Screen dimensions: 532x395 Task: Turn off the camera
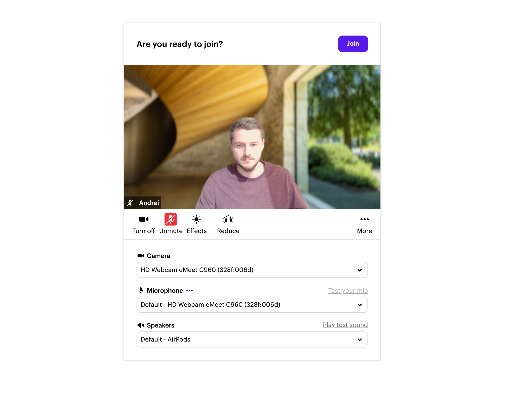point(144,224)
